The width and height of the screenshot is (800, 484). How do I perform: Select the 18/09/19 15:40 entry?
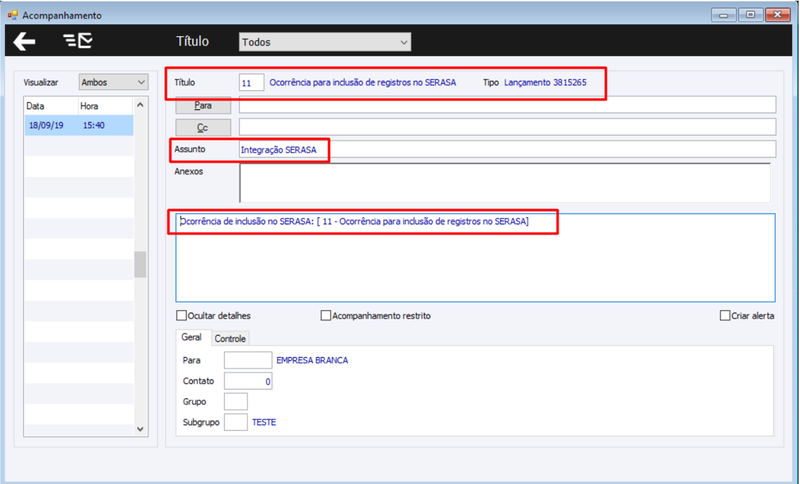tap(79, 125)
